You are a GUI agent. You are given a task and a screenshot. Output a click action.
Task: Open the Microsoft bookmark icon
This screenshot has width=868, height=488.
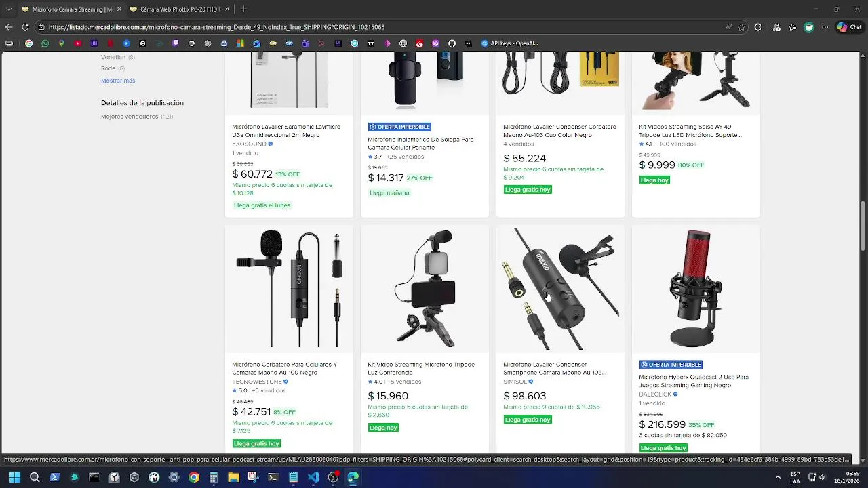(240, 43)
